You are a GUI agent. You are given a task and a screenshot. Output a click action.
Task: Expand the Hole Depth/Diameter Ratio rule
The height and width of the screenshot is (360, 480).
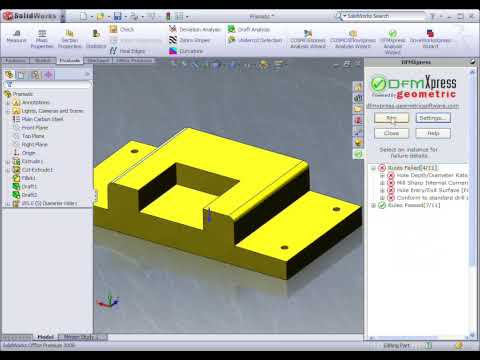pyautogui.click(x=382, y=175)
